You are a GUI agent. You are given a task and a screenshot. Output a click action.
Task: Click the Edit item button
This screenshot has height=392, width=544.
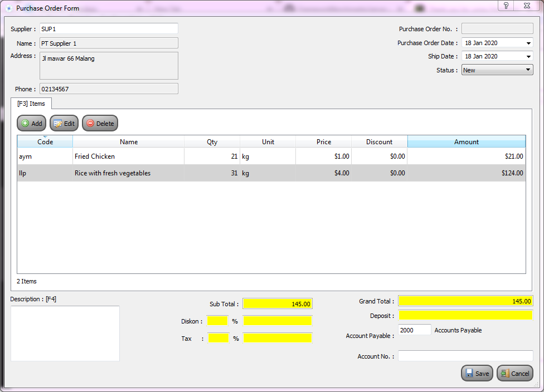[64, 124]
